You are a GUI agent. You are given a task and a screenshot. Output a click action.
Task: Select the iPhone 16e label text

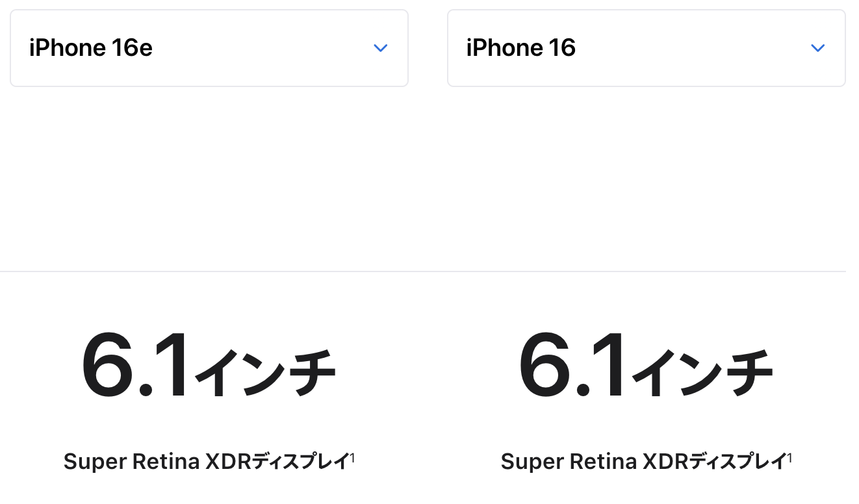point(90,47)
